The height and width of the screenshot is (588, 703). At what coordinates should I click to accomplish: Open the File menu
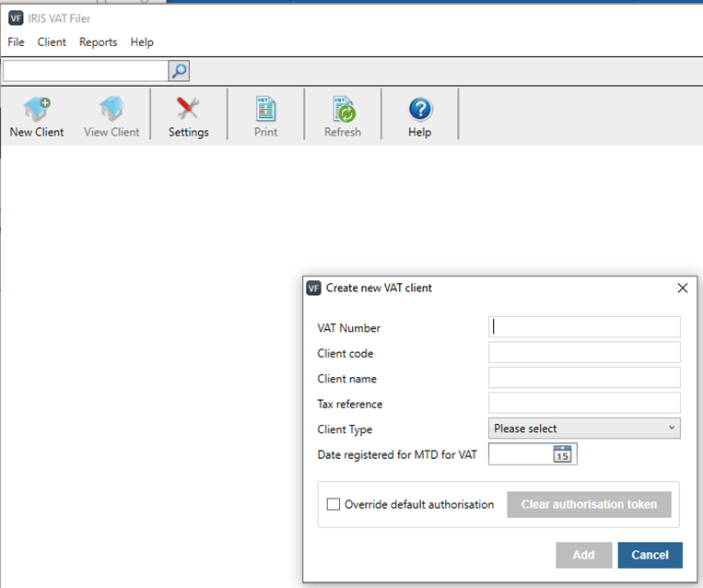point(17,42)
